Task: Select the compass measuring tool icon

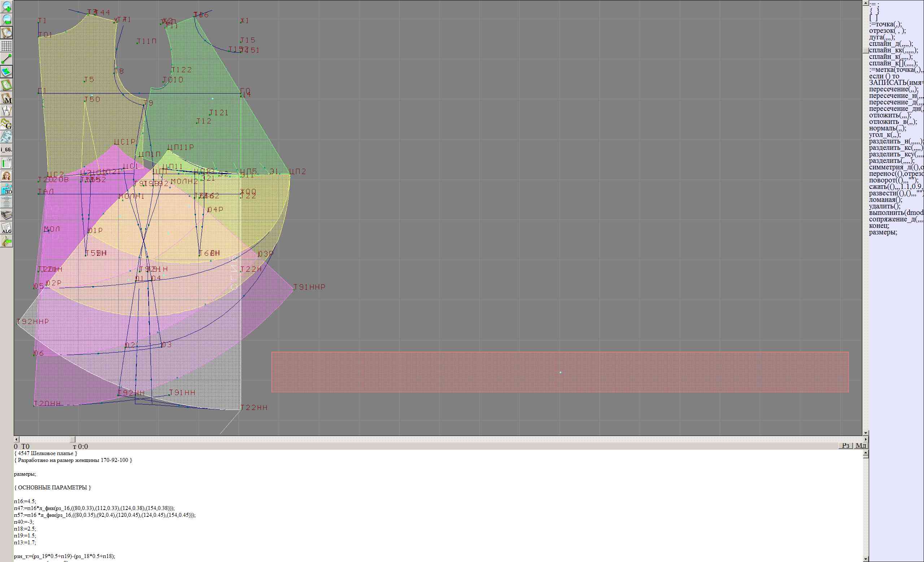Action: pos(6,111)
